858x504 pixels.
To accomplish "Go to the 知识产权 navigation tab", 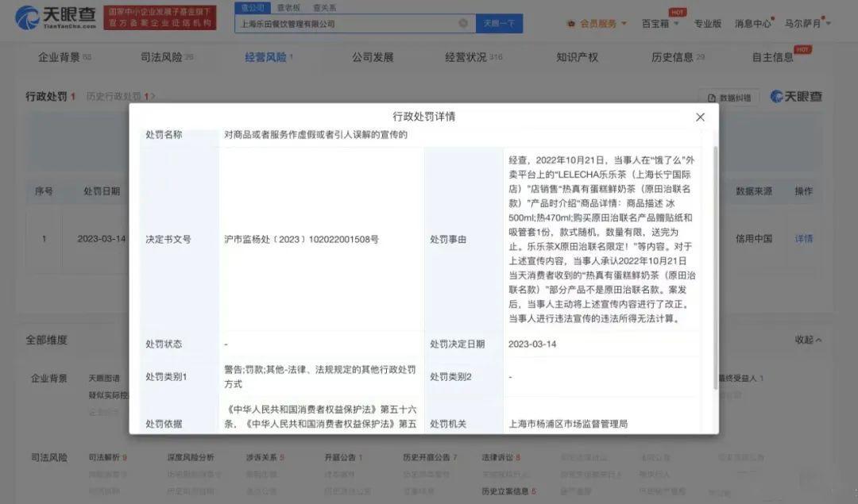I will [577, 57].
